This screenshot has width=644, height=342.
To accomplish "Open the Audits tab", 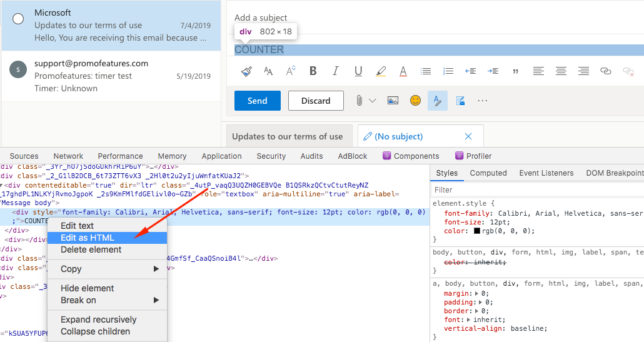I will (311, 156).
